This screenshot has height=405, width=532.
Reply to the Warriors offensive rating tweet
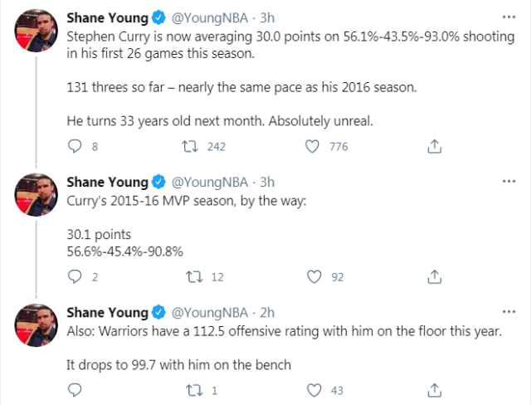coord(75,389)
